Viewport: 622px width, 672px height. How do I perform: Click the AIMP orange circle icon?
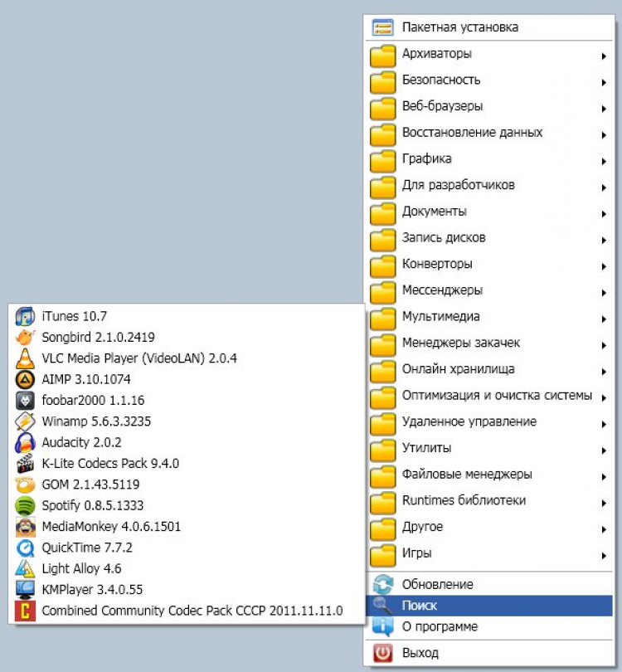(25, 379)
